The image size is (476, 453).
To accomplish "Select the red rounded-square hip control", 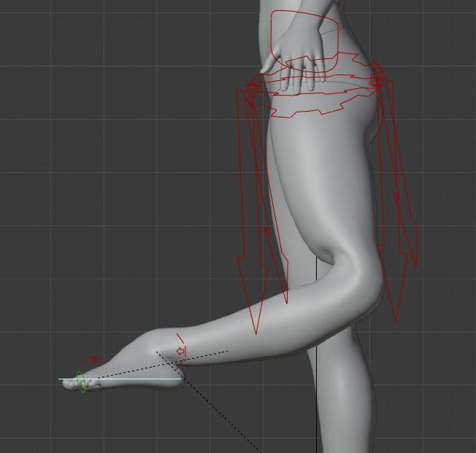I will pyautogui.click(x=304, y=41).
